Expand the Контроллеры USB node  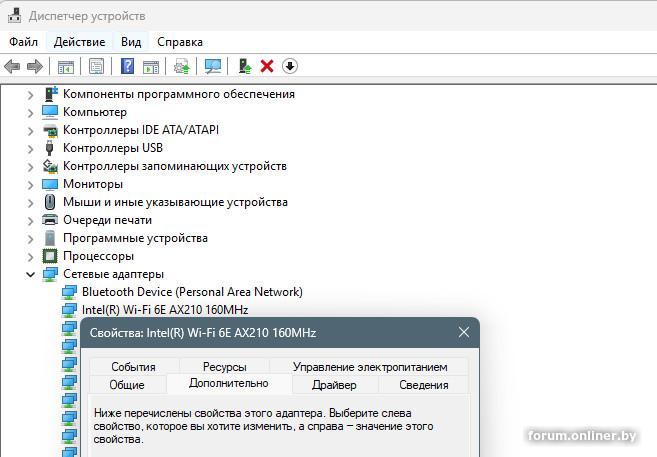(x=30, y=148)
